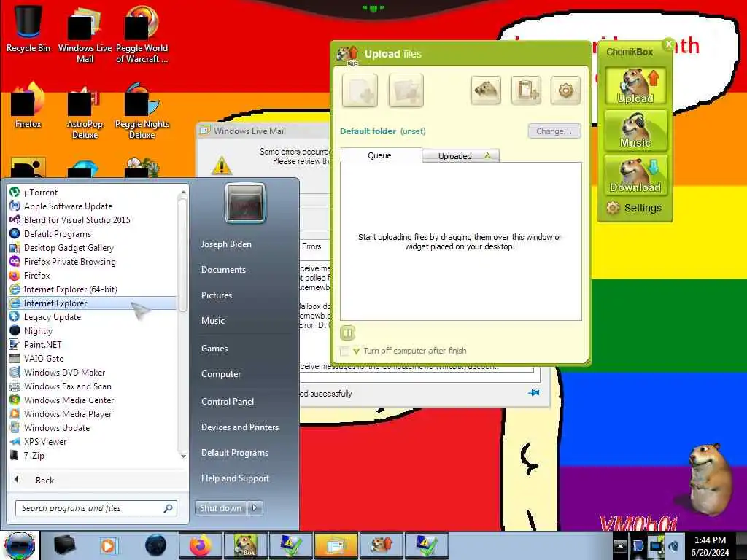Open Windows Update from programs list

93,427
